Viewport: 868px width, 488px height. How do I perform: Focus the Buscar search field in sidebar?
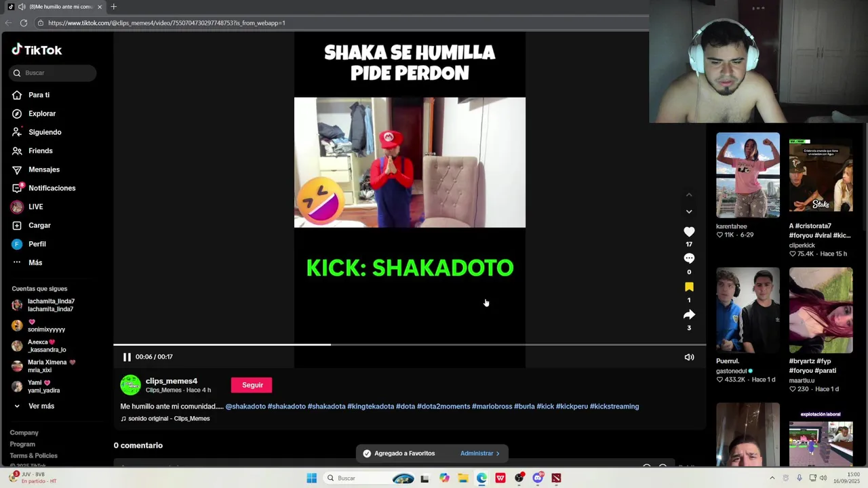pyautogui.click(x=53, y=73)
